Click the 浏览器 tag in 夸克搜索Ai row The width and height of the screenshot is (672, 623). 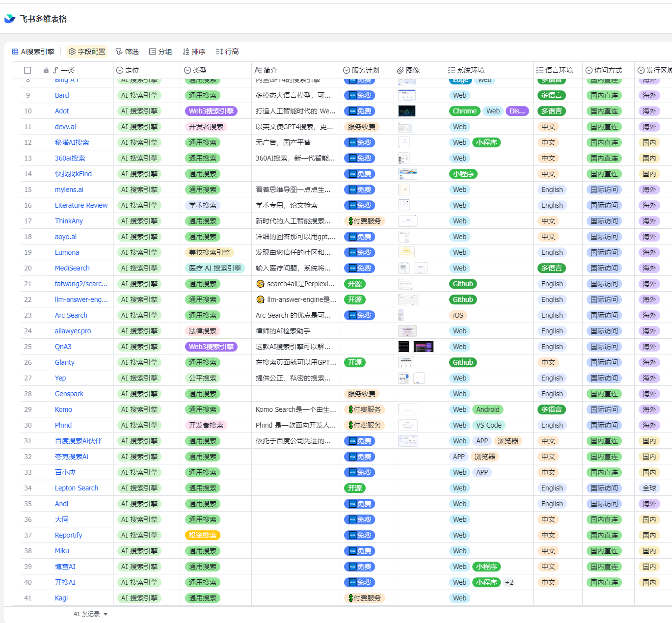point(484,457)
